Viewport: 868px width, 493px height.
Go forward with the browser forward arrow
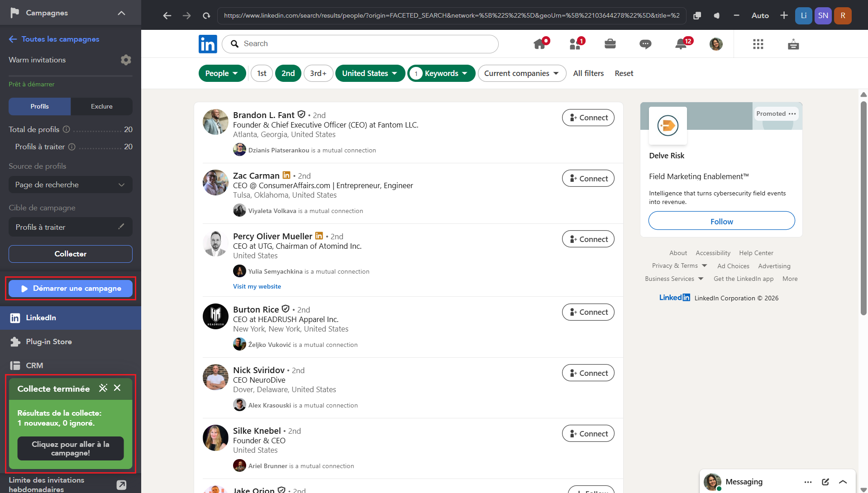tap(186, 15)
